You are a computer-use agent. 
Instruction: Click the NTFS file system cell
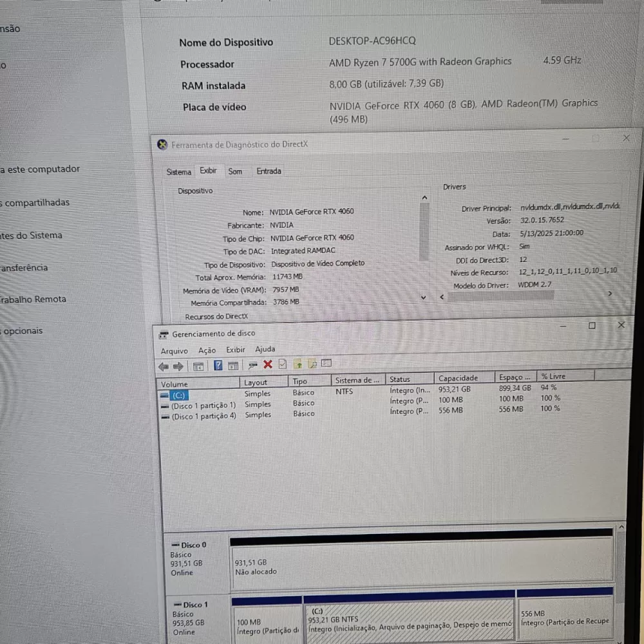click(x=344, y=392)
